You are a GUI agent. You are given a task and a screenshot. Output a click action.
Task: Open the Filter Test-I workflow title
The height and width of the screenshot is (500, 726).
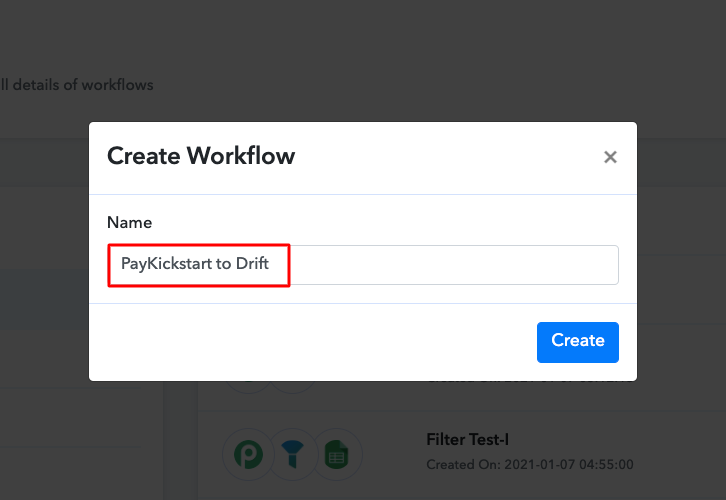468,439
